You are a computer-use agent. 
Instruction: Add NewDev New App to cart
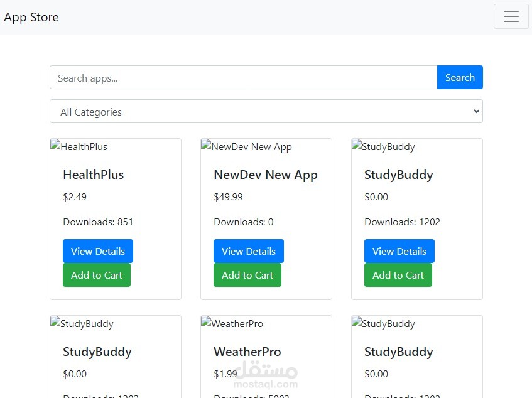coord(247,275)
